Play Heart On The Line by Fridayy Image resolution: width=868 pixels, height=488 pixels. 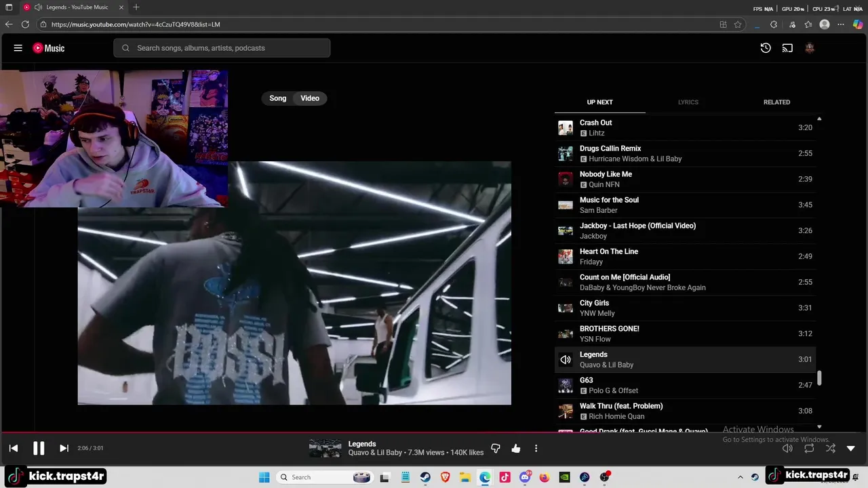tap(685, 256)
